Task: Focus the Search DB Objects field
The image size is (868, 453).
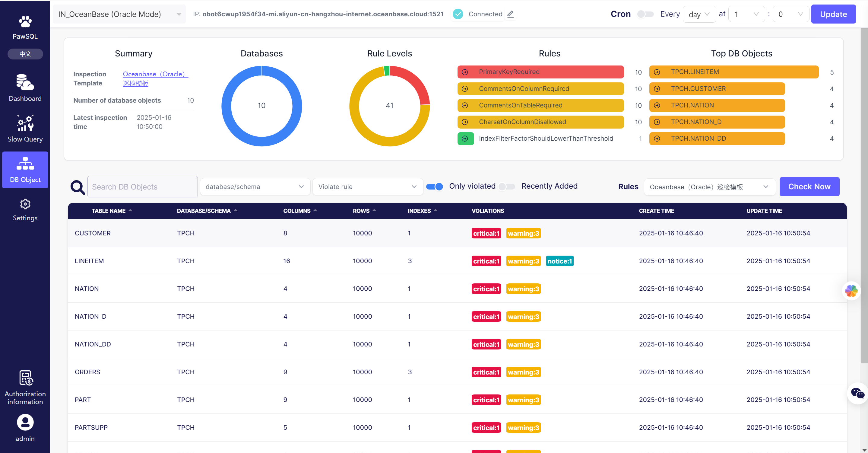Action: 142,187
